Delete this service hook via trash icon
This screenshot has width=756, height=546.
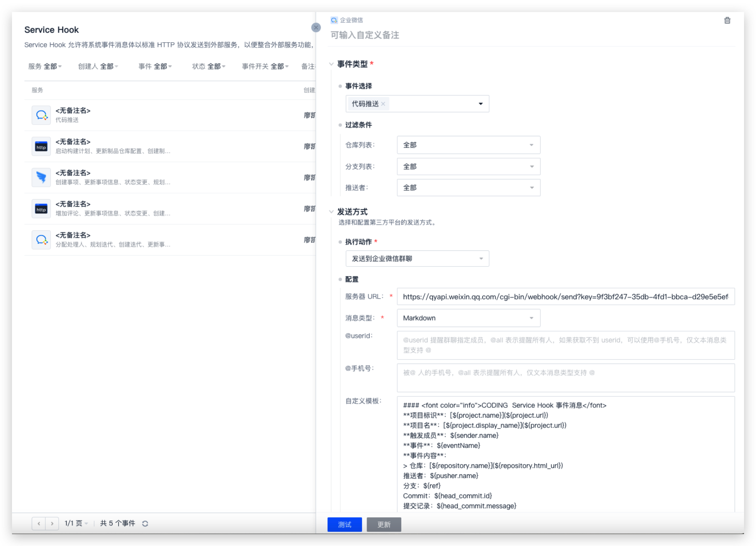pos(727,20)
